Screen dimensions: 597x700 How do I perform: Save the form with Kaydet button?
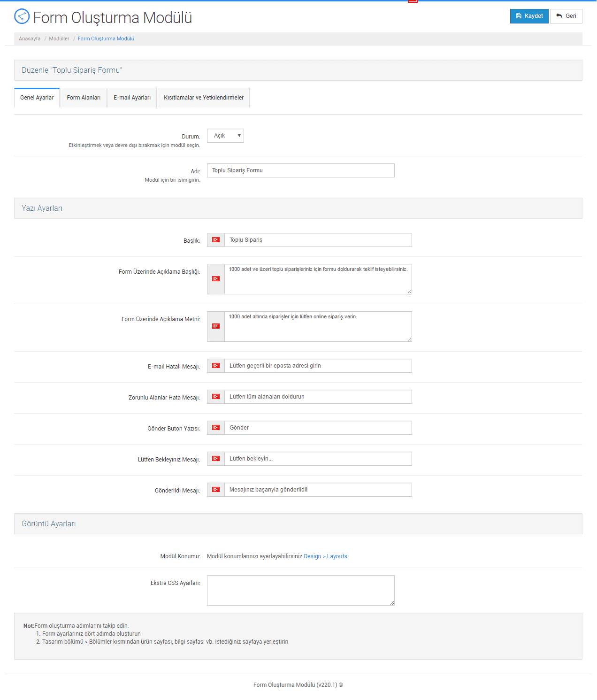(x=529, y=16)
